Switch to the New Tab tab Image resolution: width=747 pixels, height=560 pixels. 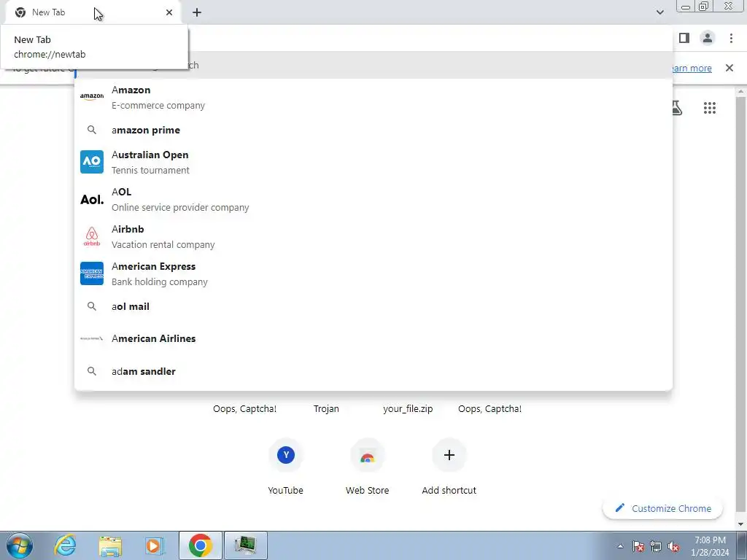pos(93,12)
